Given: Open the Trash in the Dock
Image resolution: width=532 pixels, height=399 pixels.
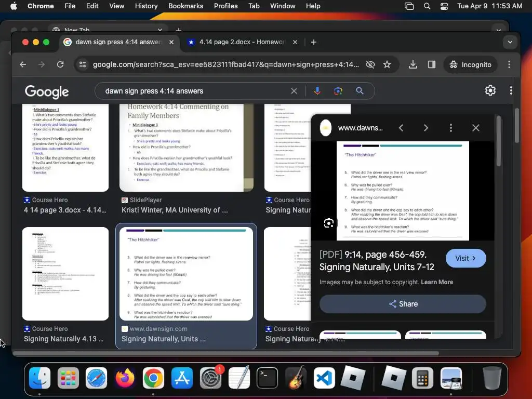Looking at the screenshot, I should coord(492,378).
